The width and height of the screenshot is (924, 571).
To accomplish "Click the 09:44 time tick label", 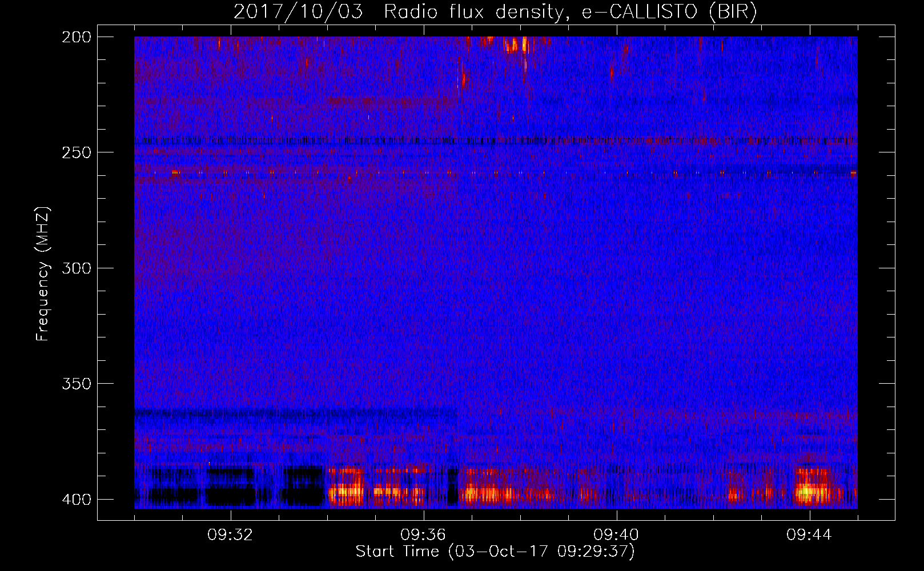I will click(809, 535).
